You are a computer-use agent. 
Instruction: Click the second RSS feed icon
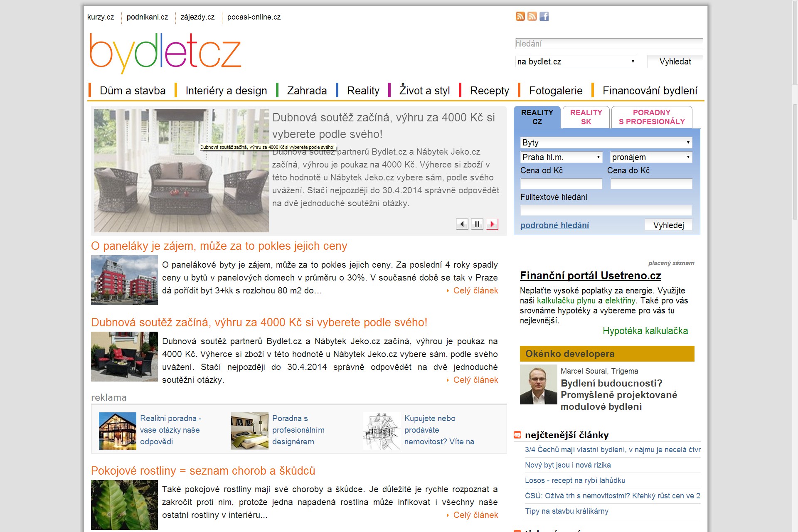[x=532, y=17]
